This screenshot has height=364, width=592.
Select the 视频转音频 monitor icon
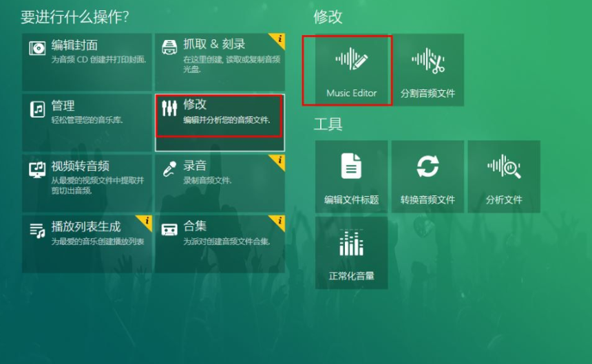pos(37,170)
